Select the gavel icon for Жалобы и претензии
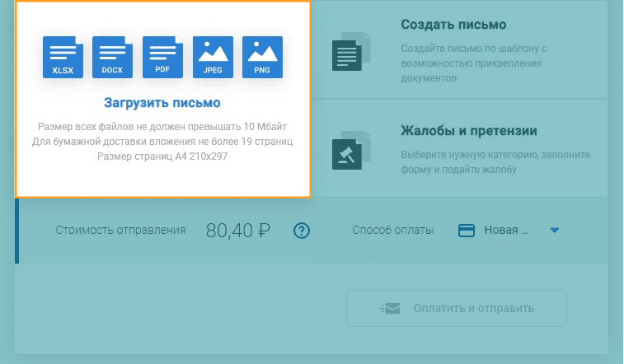This screenshot has height=364, width=624. (x=351, y=150)
